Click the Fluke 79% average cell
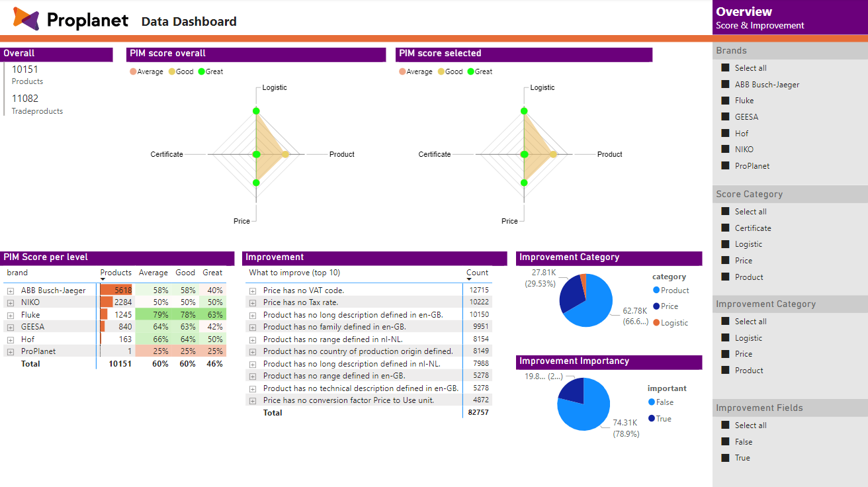Viewport: 868px width, 487px height. pyautogui.click(x=153, y=315)
